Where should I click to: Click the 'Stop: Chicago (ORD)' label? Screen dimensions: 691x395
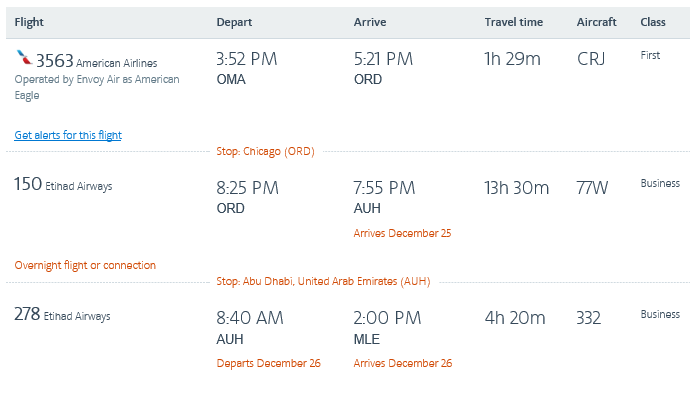(x=265, y=151)
